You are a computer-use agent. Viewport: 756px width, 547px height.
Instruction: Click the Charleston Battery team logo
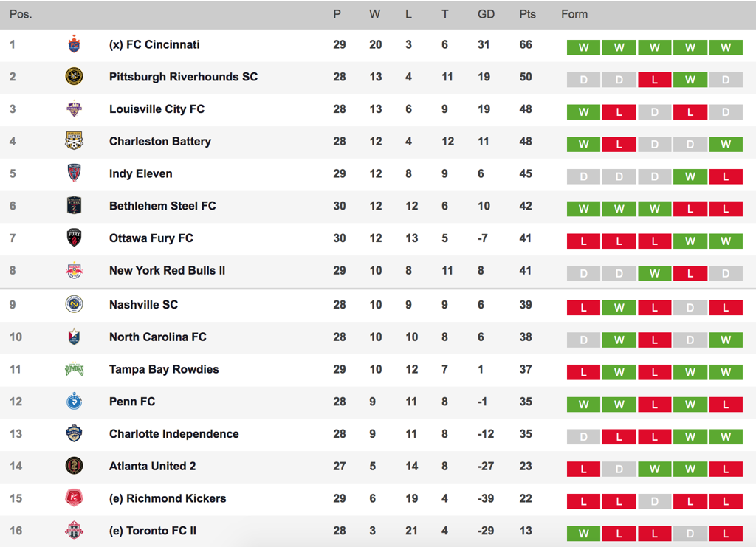pyautogui.click(x=74, y=141)
